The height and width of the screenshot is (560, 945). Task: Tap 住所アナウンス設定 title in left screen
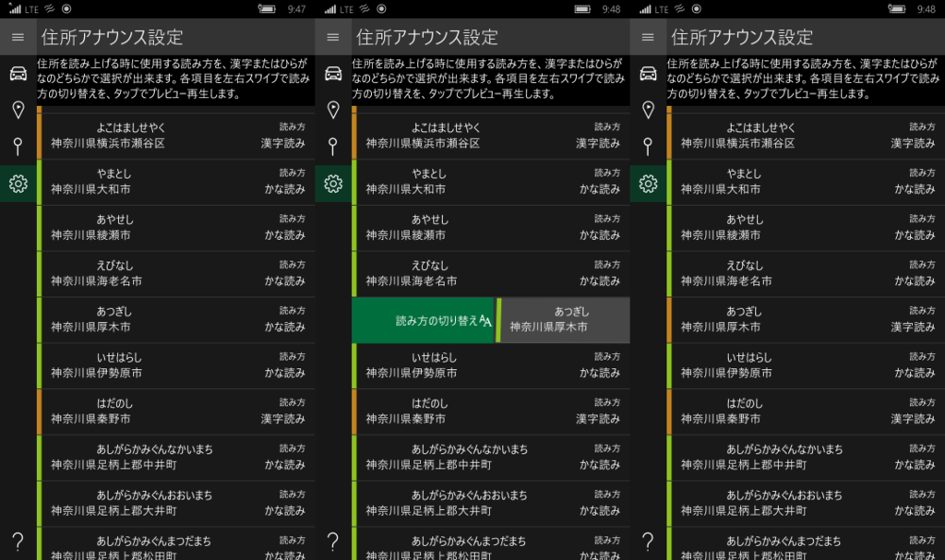coord(112,38)
